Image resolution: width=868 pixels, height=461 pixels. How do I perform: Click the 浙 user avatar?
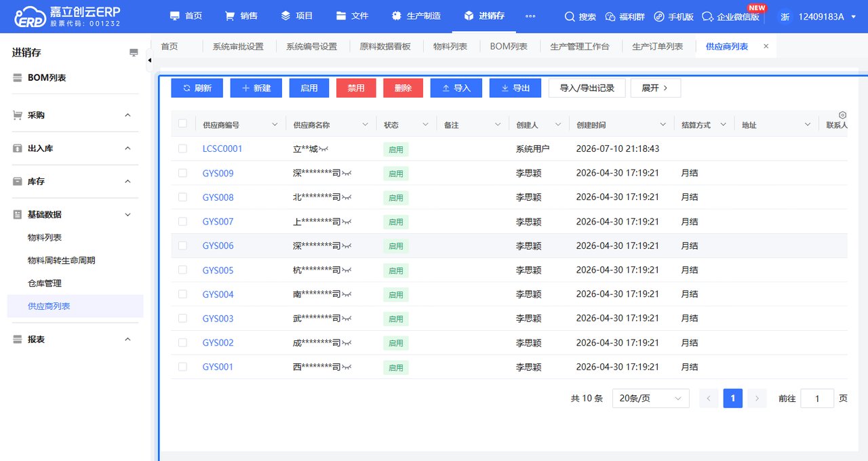click(x=785, y=16)
